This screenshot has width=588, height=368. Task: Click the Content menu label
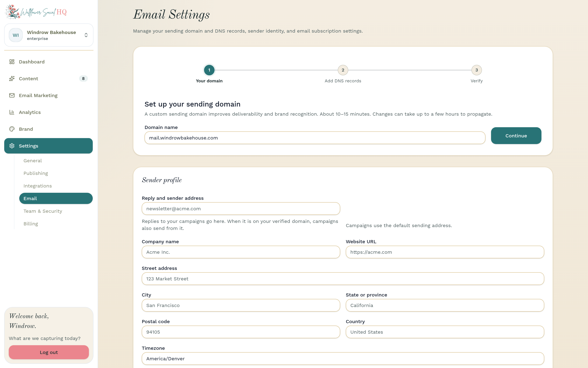pos(28,79)
